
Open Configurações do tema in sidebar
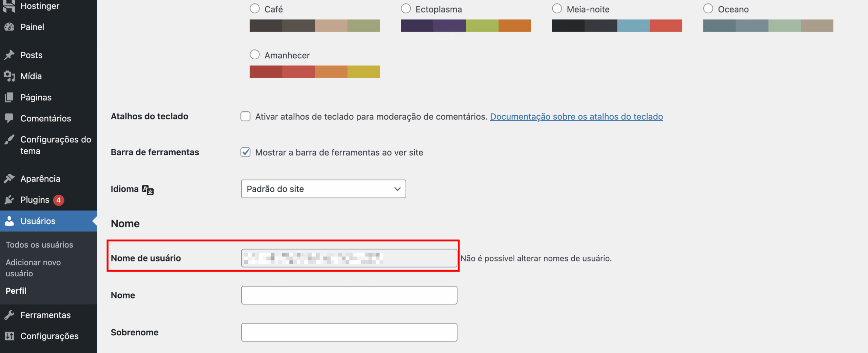[x=56, y=145]
